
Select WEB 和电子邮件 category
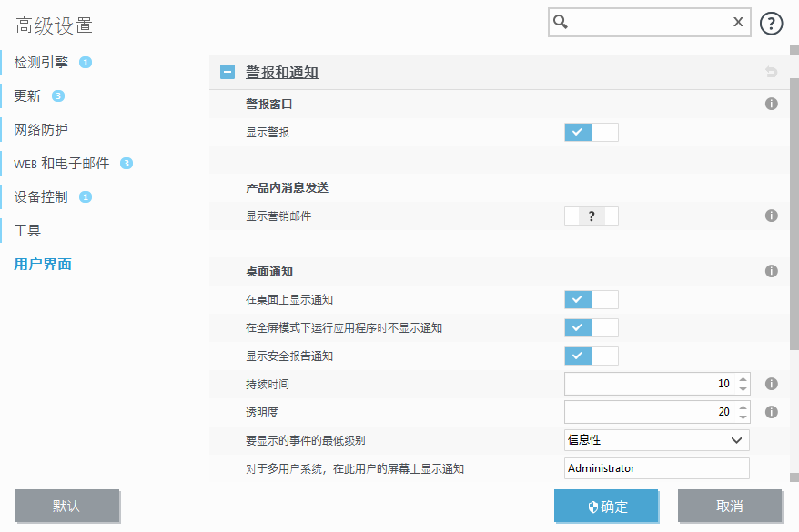click(61, 164)
